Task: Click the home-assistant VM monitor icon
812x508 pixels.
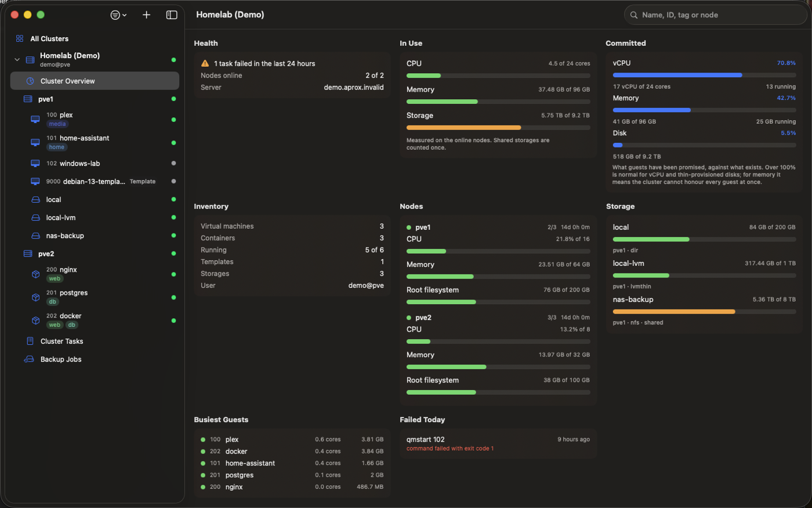Action: 35,143
